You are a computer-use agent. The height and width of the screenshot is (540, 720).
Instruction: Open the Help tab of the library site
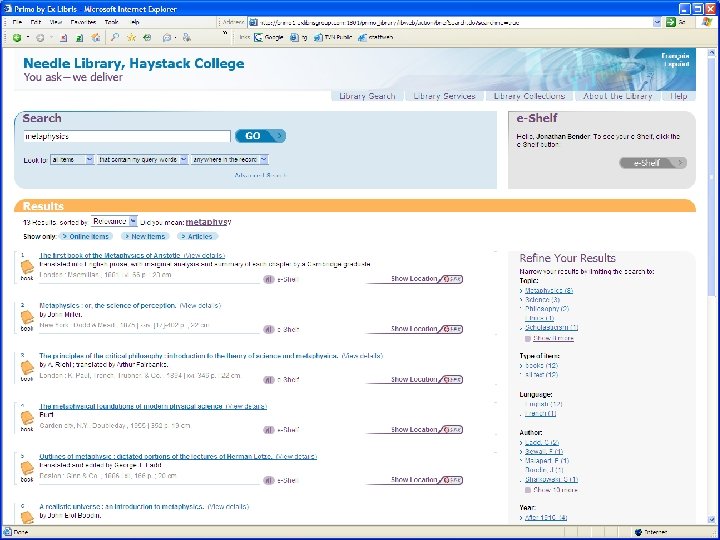[x=678, y=96]
